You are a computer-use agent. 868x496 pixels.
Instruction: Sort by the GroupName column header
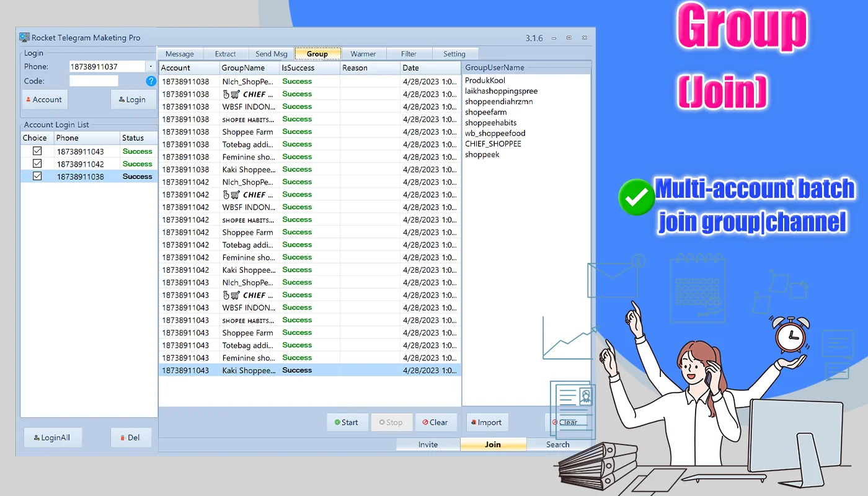click(249, 68)
